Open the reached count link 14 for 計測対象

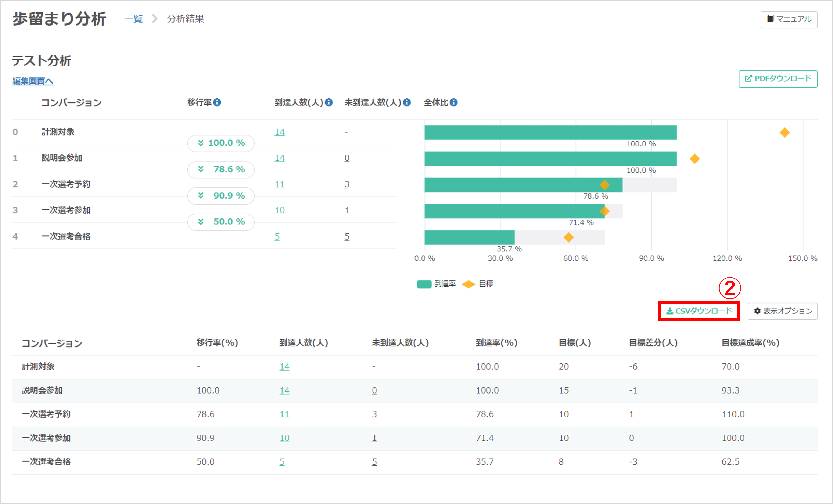point(280,132)
